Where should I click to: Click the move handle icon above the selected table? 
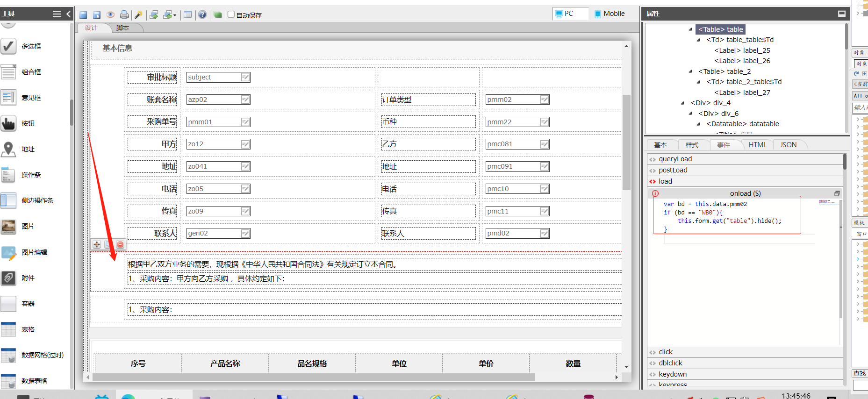(x=97, y=244)
